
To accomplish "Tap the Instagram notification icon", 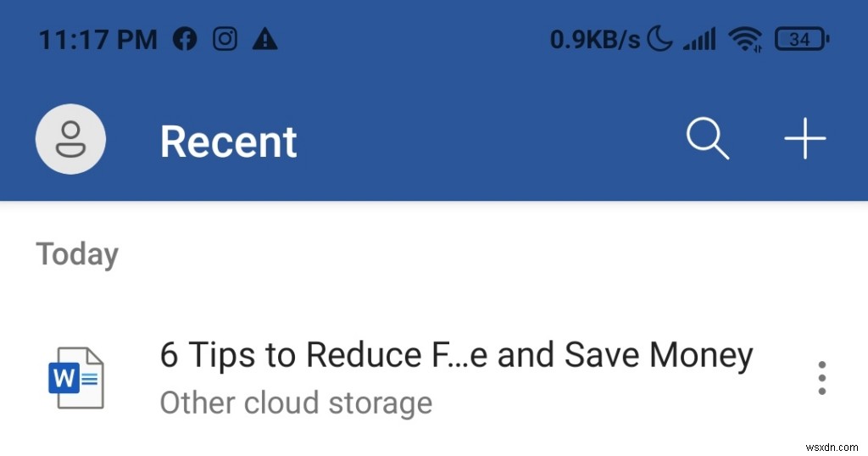I will tap(225, 39).
